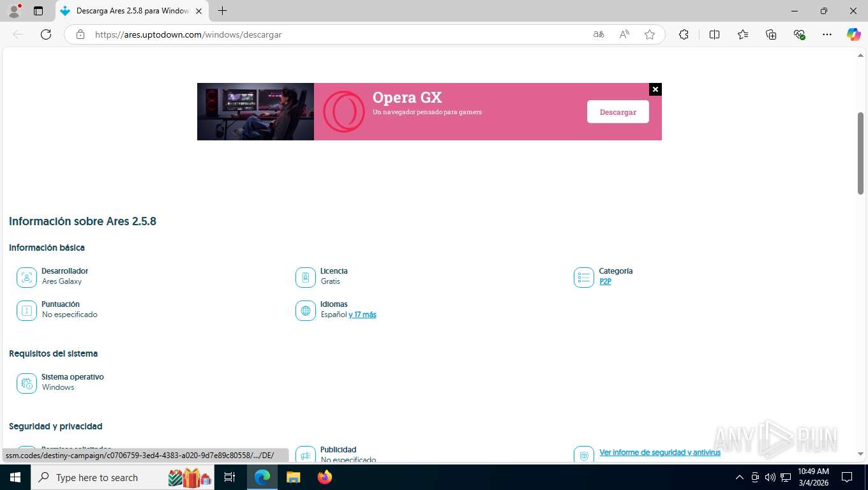Viewport: 868px width, 490px height.
Task: Open Browser essentials heart icon
Action: (x=799, y=34)
